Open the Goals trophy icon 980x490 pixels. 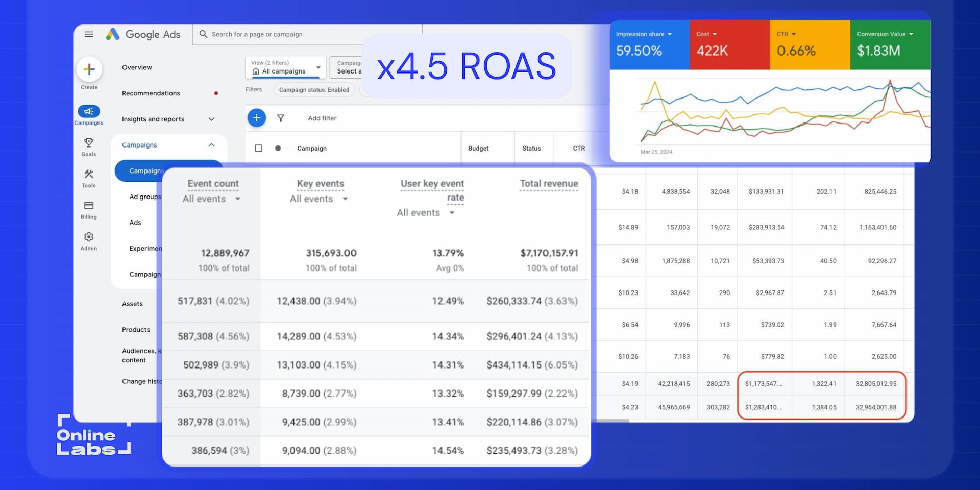pyautogui.click(x=89, y=142)
